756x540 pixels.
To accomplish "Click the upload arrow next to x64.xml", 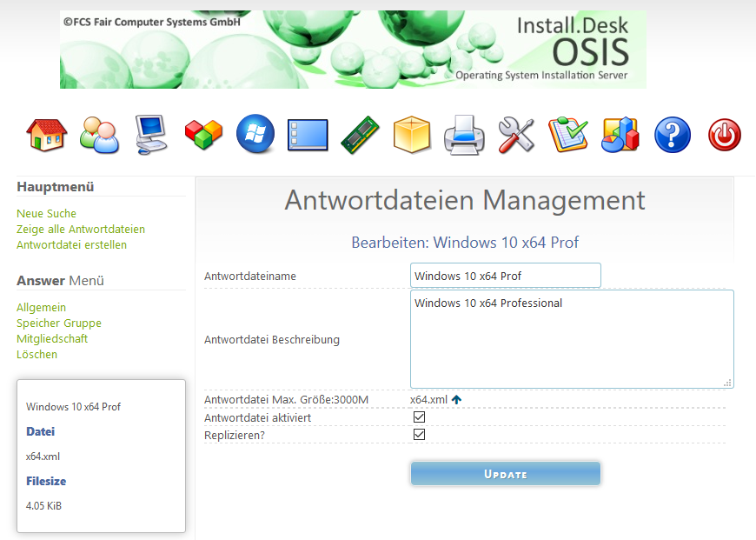I will pyautogui.click(x=456, y=400).
